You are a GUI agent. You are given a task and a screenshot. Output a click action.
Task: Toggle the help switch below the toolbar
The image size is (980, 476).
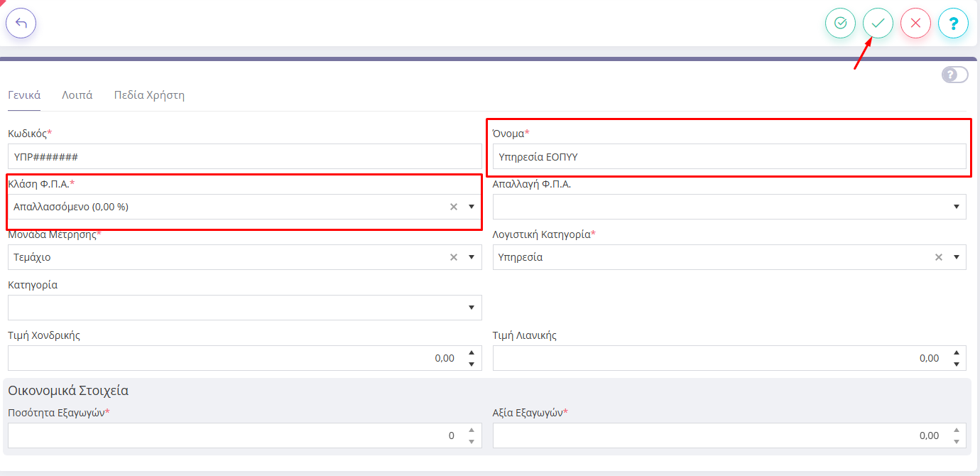pos(954,75)
